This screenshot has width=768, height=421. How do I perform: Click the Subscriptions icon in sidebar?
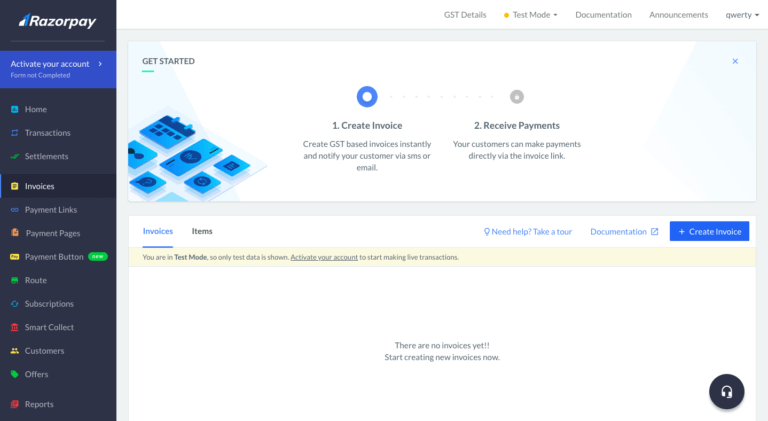(x=14, y=304)
